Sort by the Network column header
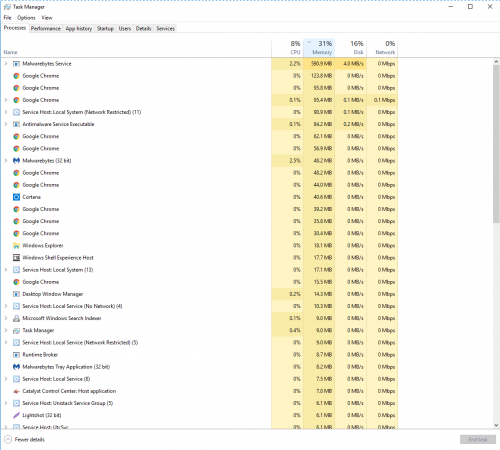The height and width of the screenshot is (450, 500). coord(382,48)
